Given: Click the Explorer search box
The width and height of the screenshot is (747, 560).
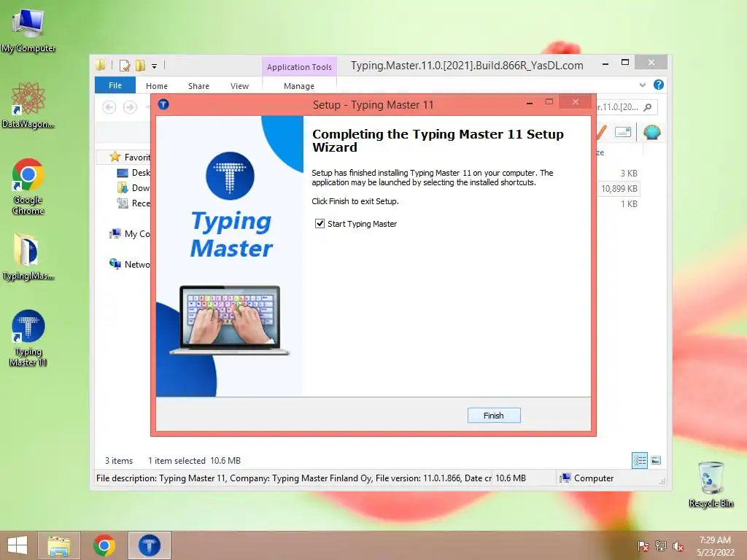Looking at the screenshot, I should coord(627,107).
